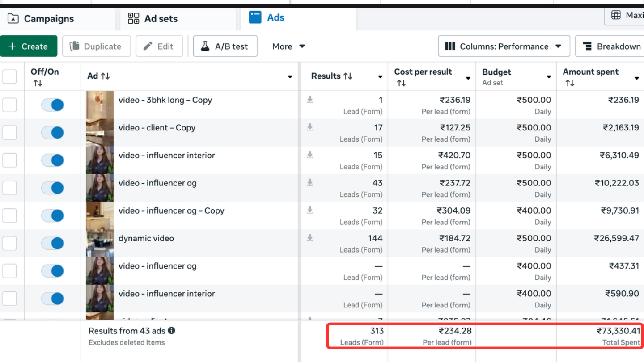Open the More dropdown menu
Viewport: 644px width, 362px height.
click(x=288, y=46)
